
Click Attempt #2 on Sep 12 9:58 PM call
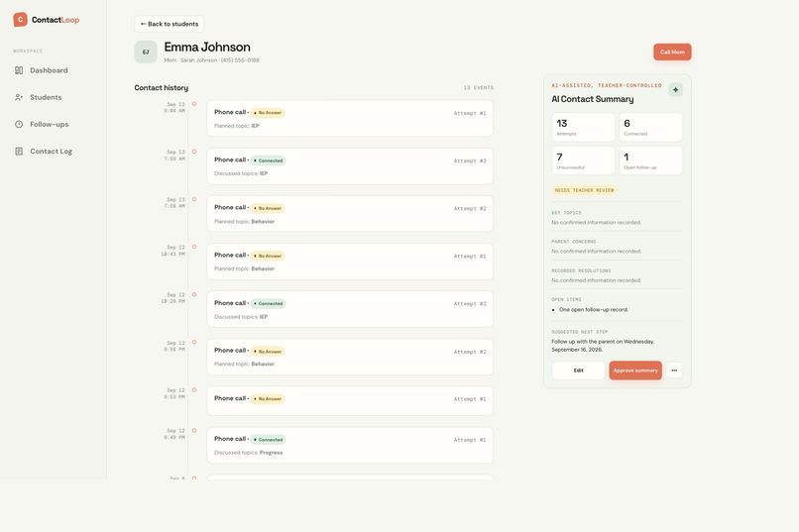[x=470, y=352]
